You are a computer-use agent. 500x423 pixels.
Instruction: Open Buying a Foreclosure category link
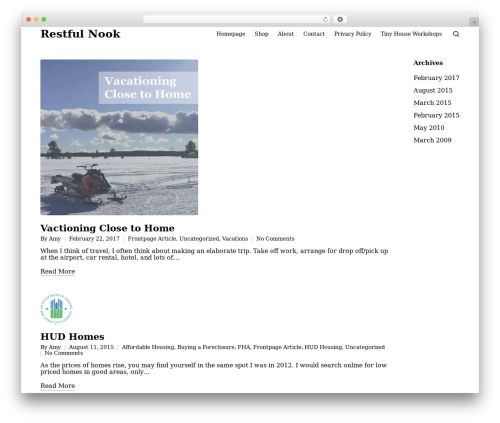tap(206, 347)
